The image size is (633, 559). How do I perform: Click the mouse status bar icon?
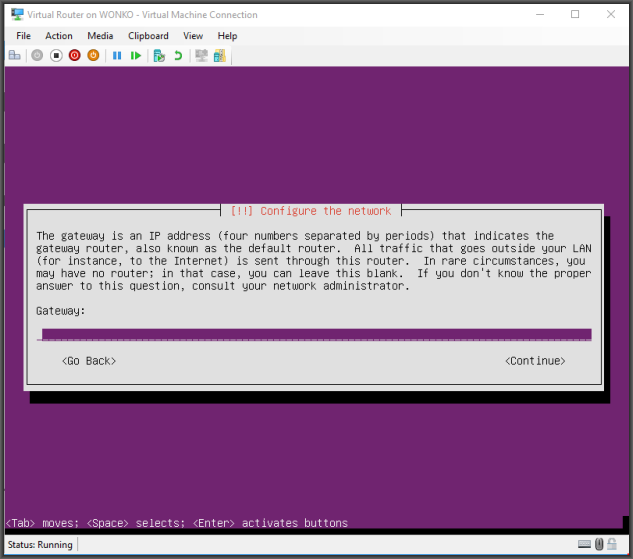(599, 544)
